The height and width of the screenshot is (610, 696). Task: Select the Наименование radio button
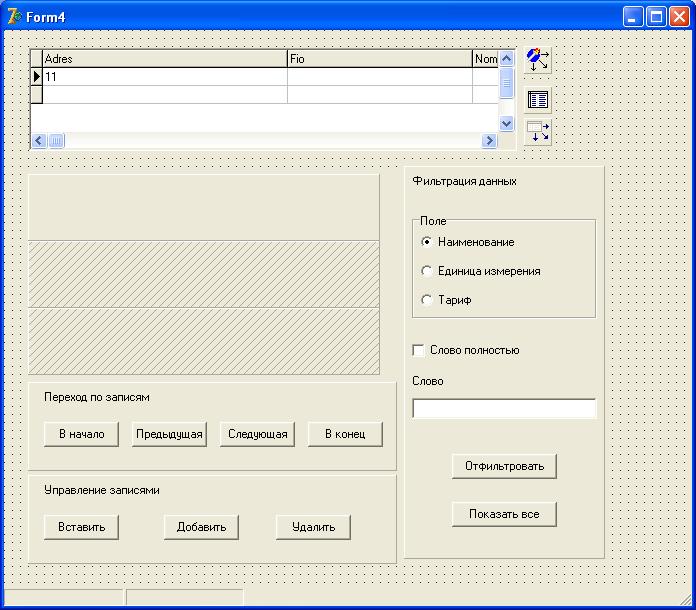click(427, 242)
